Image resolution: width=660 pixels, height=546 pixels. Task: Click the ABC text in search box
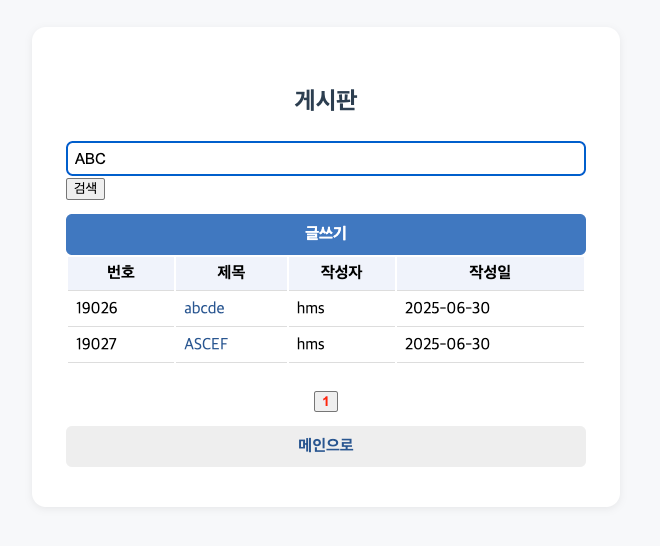[x=90, y=159]
